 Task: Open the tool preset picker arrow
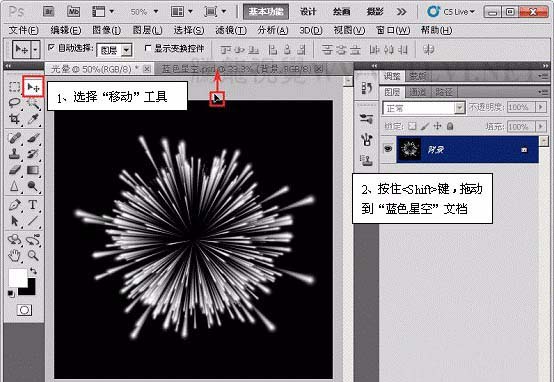pyautogui.click(x=35, y=50)
